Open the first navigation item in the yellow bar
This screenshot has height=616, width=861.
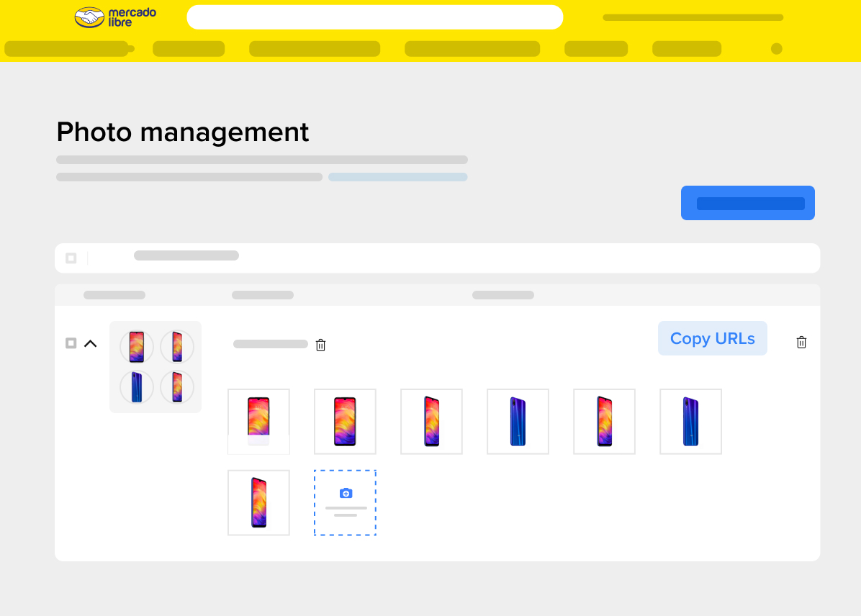click(66, 49)
